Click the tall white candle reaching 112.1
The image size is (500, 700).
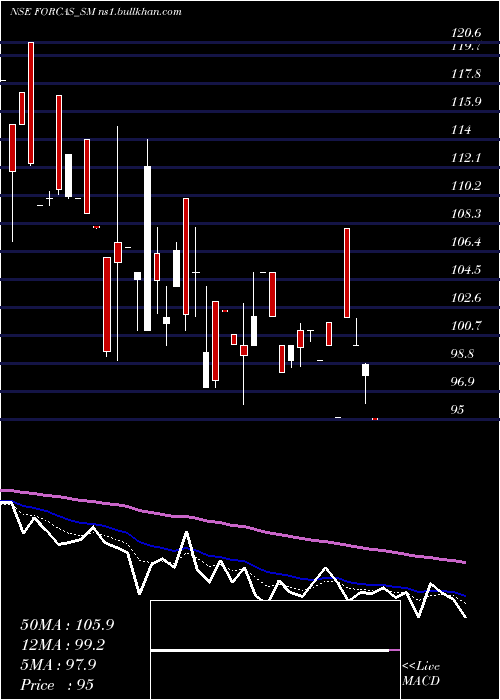tap(147, 248)
